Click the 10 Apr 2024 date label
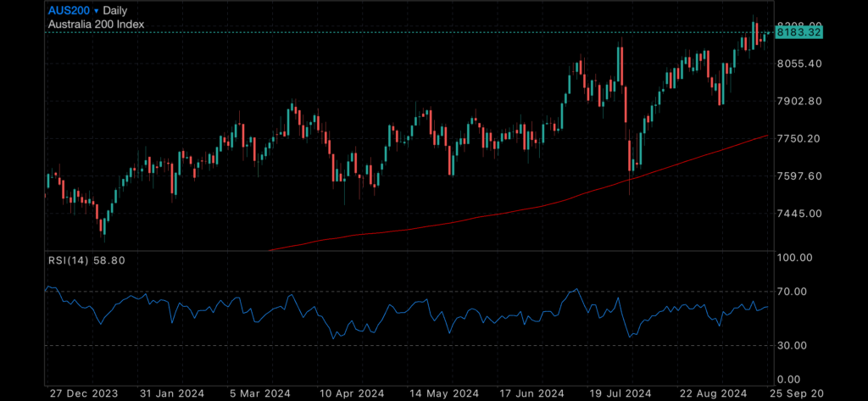Image resolution: width=868 pixels, height=401 pixels. 350,393
